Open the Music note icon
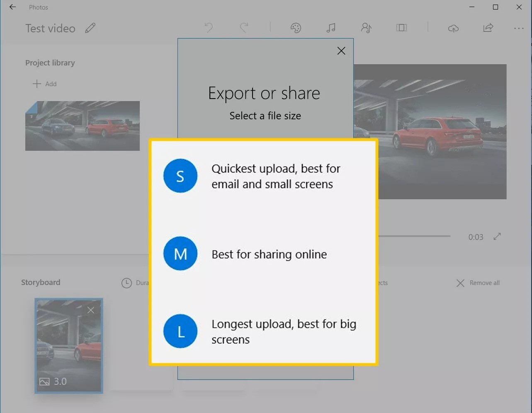This screenshot has height=413, width=532. tap(331, 28)
